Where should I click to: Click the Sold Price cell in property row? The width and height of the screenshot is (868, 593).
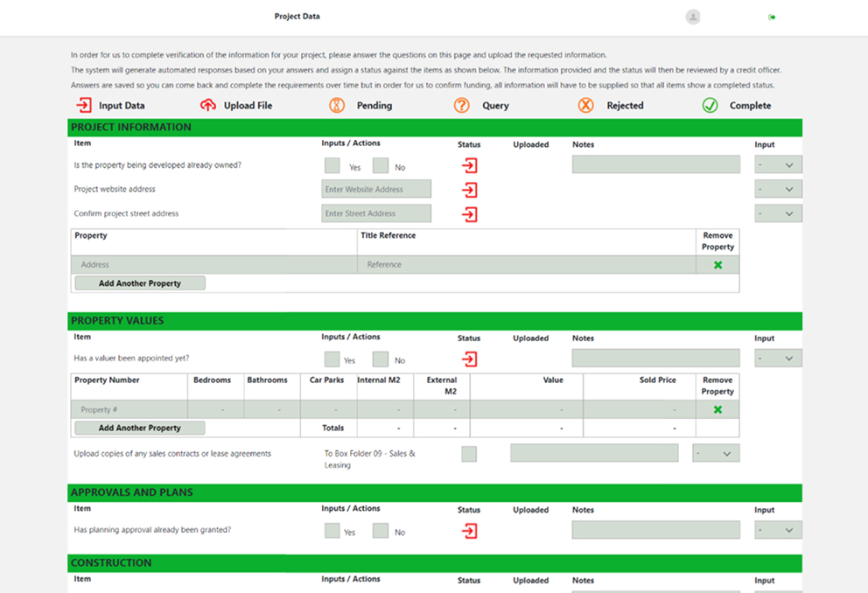click(x=640, y=409)
